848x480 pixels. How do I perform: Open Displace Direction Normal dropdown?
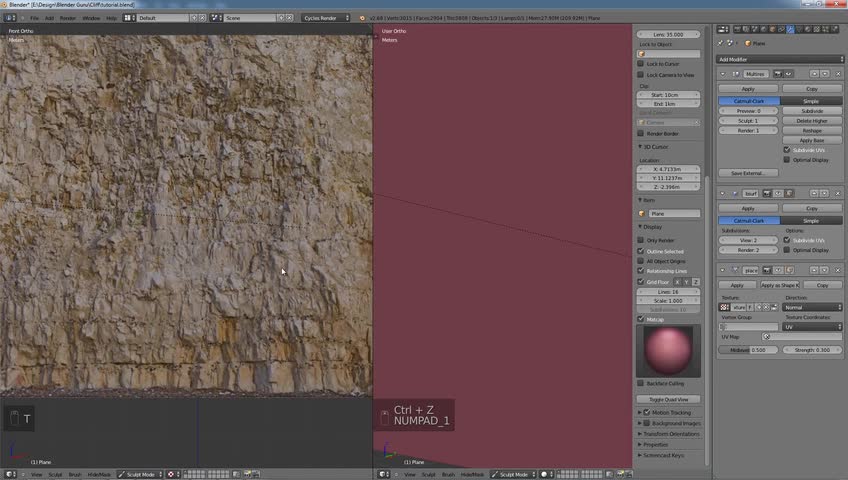[812, 307]
